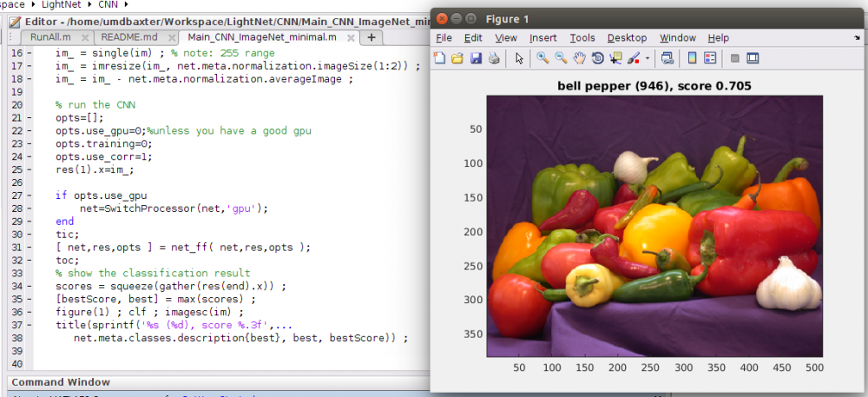Click line number 27 in editor

tap(16, 195)
